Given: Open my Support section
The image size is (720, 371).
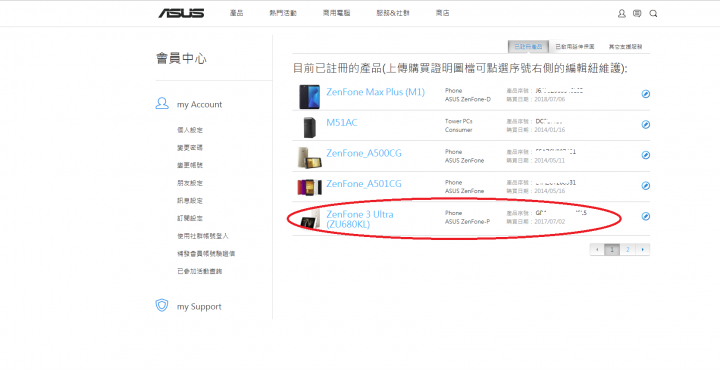Looking at the screenshot, I should click(199, 307).
